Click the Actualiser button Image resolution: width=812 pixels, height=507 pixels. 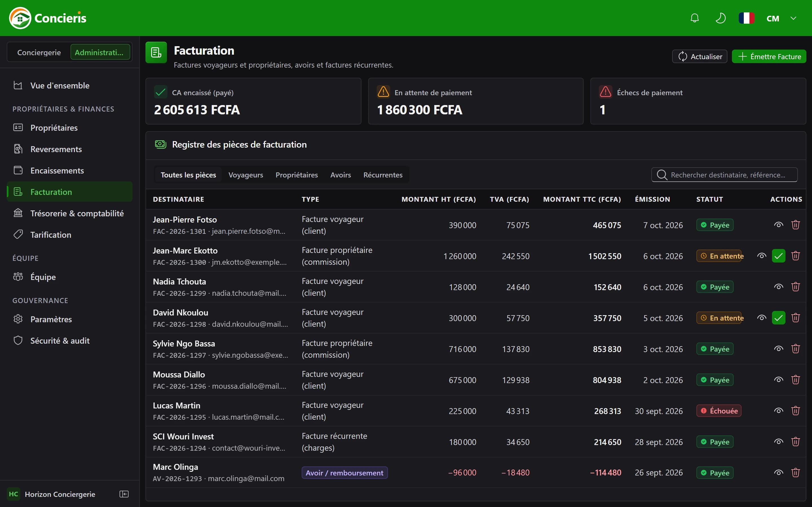click(x=700, y=56)
